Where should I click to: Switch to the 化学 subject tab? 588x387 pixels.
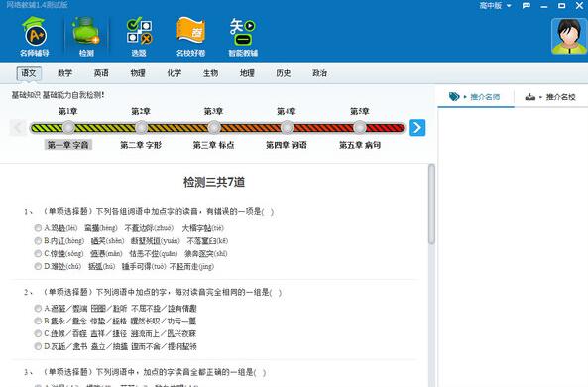click(x=174, y=73)
